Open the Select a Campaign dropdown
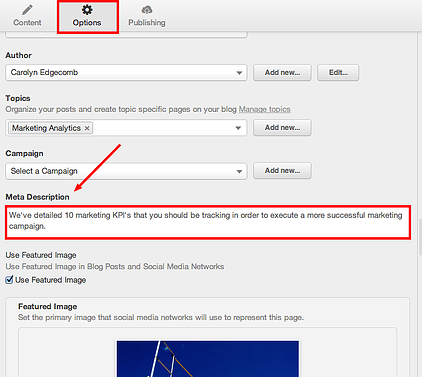This screenshot has height=377, width=422. pos(126,171)
